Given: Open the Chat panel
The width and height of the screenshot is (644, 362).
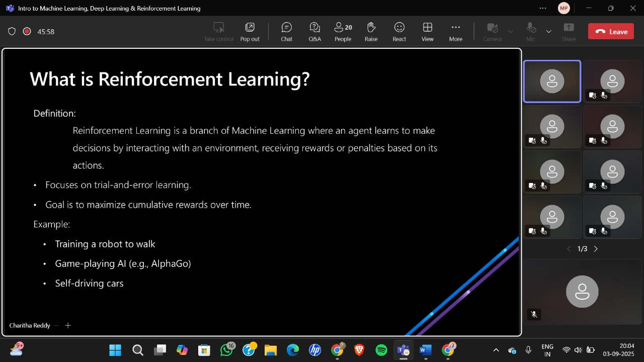Looking at the screenshot, I should pyautogui.click(x=286, y=31).
